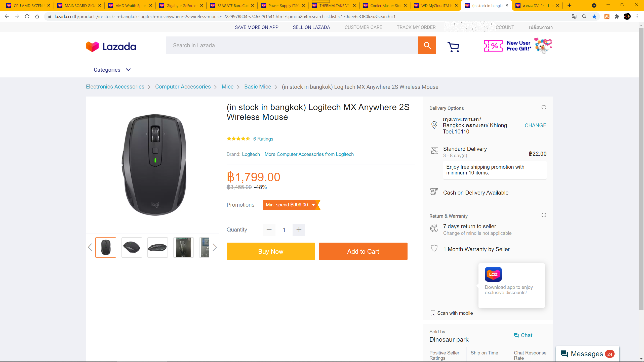Image resolution: width=644 pixels, height=362 pixels.
Task: Click the Google Translate page icon
Action: (x=574, y=17)
